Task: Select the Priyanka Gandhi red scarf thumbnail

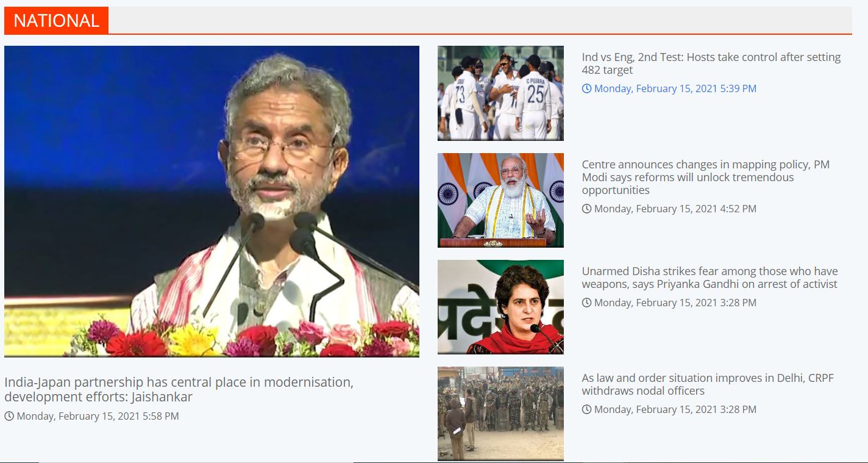Action: point(500,307)
